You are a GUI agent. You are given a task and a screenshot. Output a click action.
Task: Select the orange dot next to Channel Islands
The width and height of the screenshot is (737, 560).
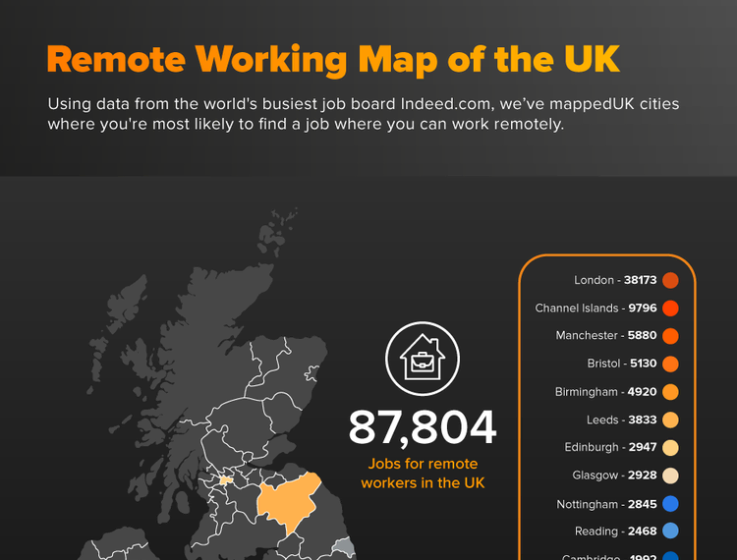(x=671, y=308)
